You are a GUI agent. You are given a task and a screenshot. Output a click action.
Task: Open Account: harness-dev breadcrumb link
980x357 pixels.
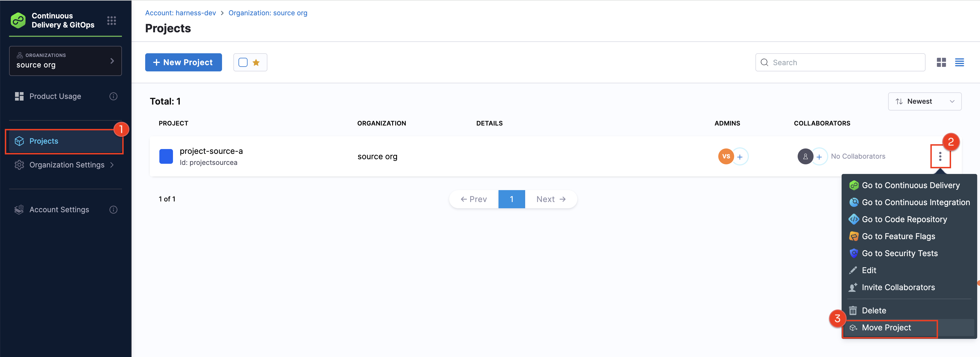click(x=180, y=13)
